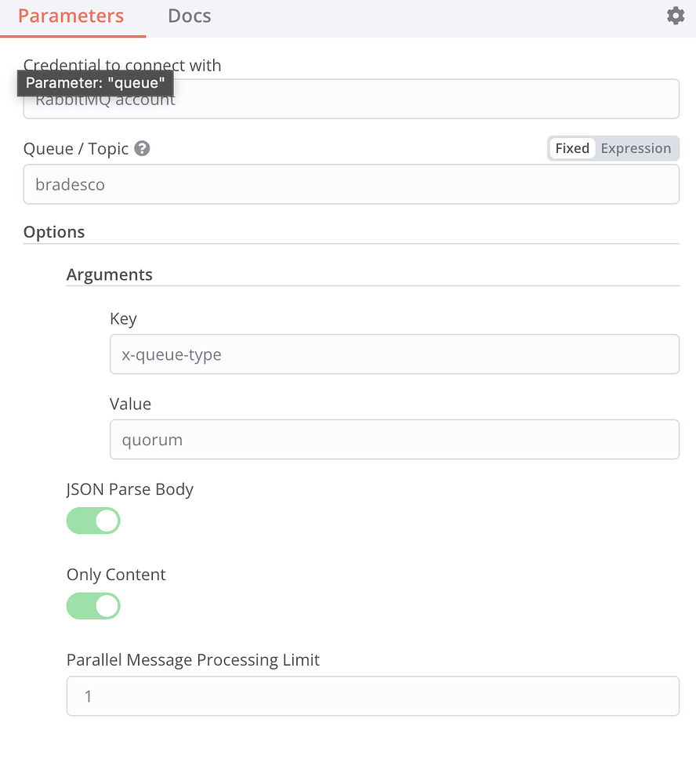Select the argument Key field x-queue-type
The width and height of the screenshot is (696, 784).
tap(394, 354)
